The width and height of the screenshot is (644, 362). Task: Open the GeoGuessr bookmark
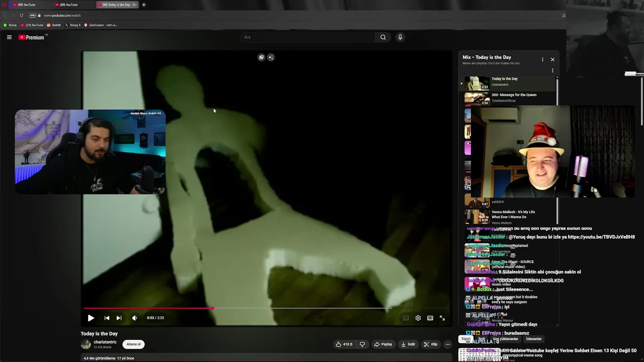(x=101, y=25)
